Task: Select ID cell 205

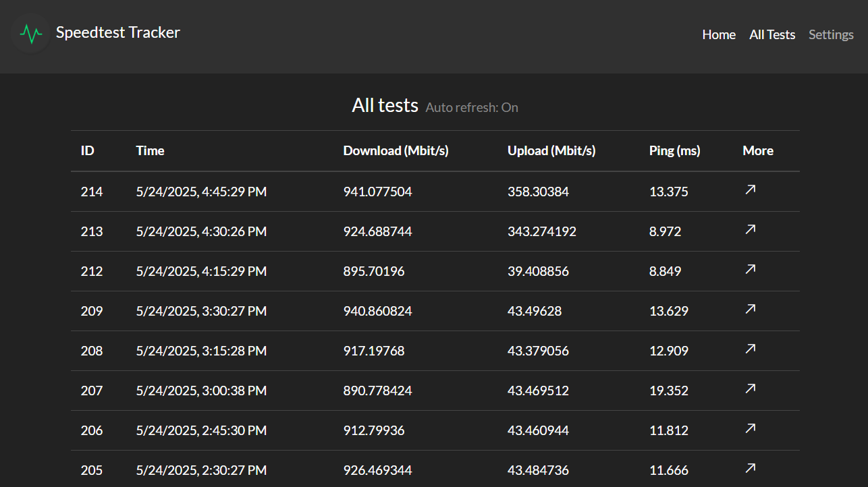Action: 92,470
